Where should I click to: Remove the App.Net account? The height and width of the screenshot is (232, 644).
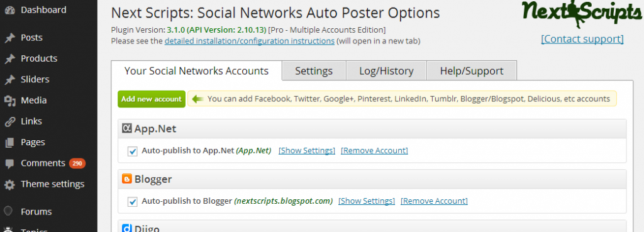tap(375, 151)
